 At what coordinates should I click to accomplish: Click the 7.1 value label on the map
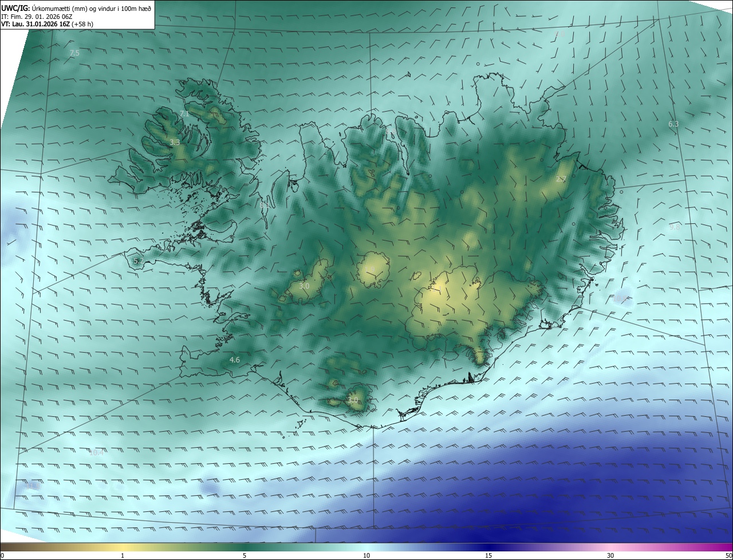[184, 113]
